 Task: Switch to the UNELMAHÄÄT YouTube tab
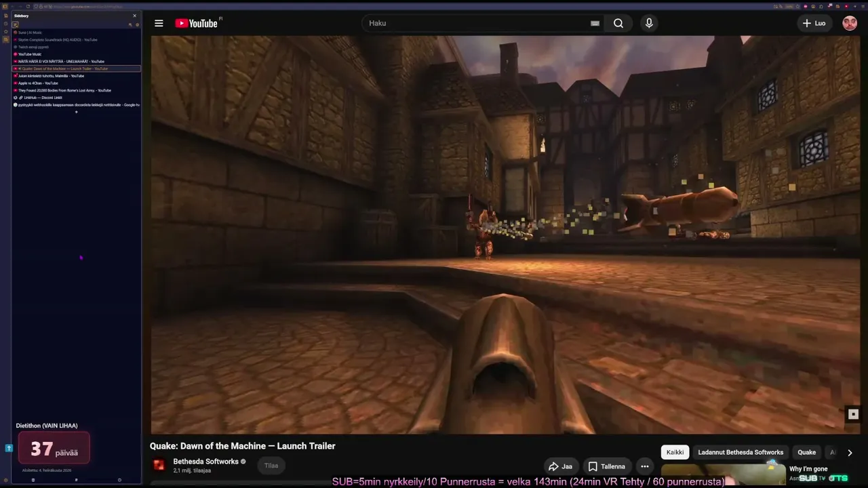click(76, 62)
